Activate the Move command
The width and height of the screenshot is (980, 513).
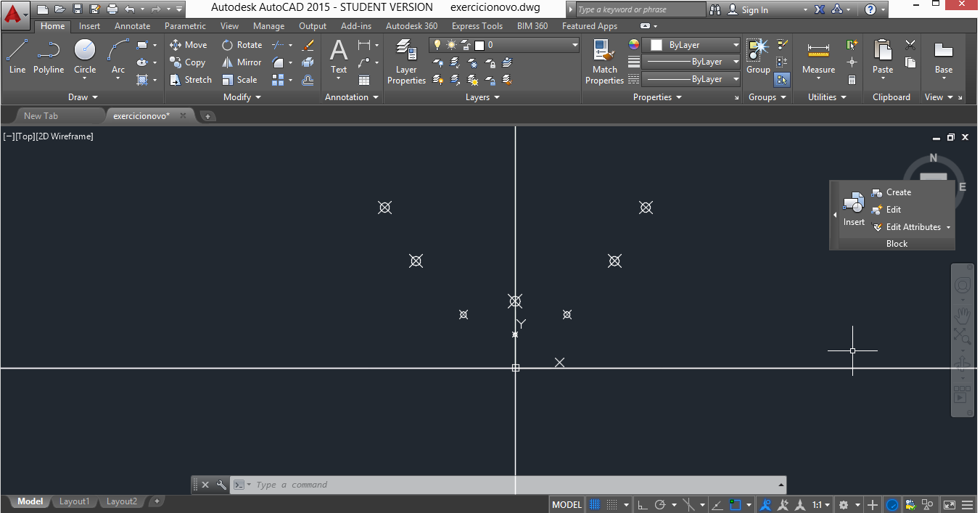tap(189, 45)
